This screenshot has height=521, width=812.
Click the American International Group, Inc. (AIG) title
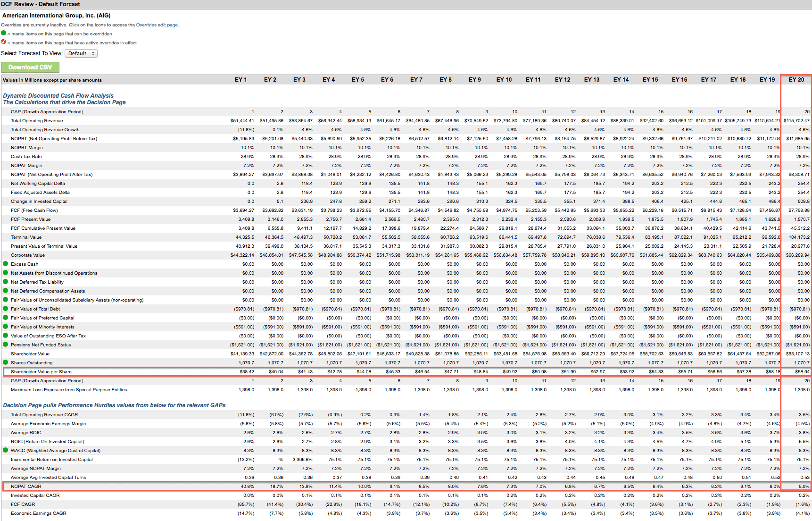tap(57, 16)
